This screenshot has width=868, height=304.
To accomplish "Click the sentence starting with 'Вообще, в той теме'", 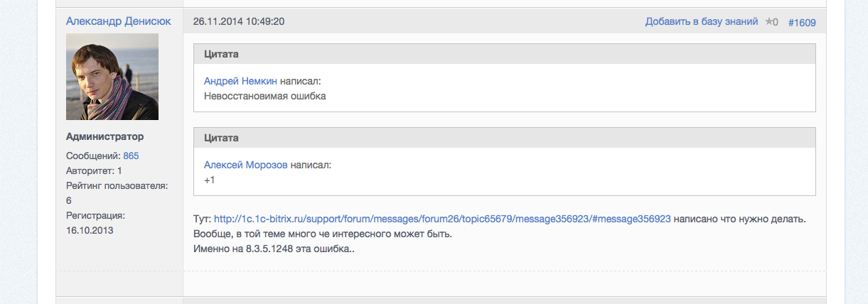I will [323, 234].
